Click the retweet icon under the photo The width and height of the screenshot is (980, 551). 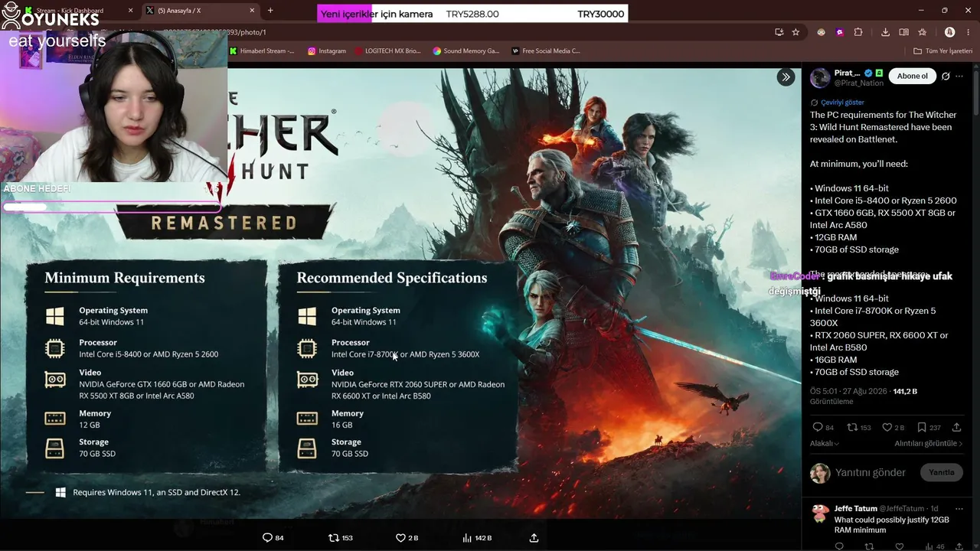point(334,538)
